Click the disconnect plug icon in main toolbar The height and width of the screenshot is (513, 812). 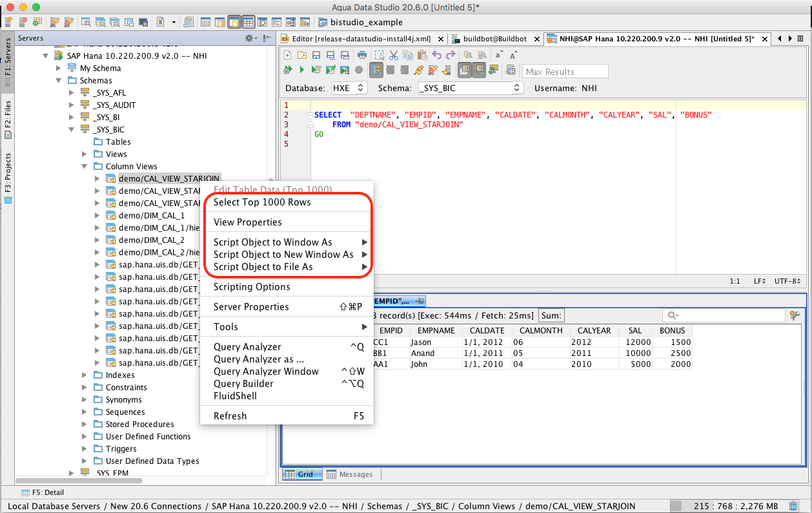(x=69, y=22)
